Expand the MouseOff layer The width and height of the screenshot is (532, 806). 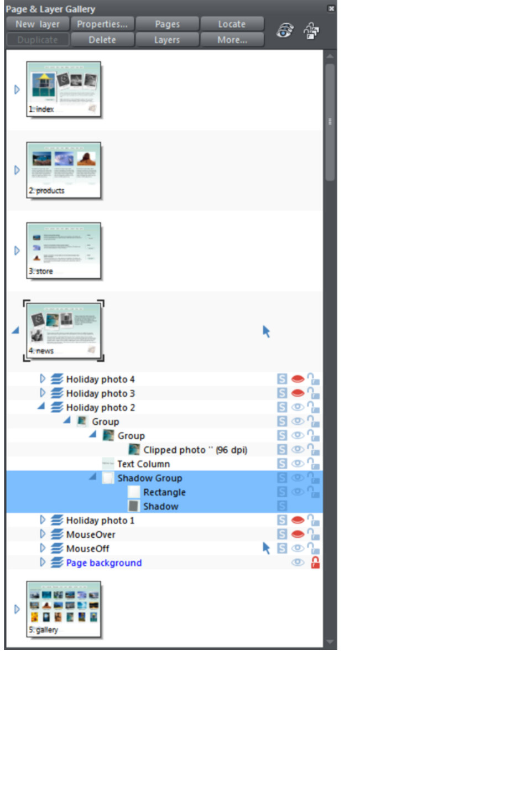pos(43,548)
